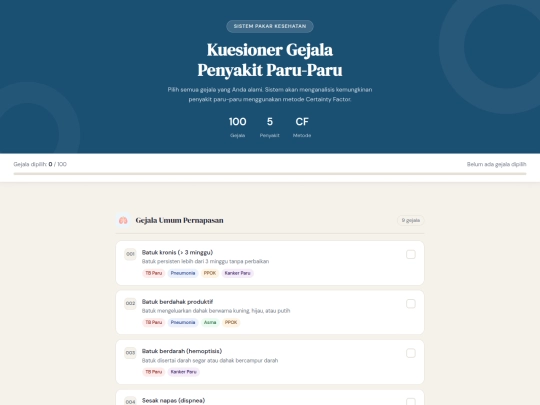Click the TB Paru tag under Batuk kronis

point(153,273)
